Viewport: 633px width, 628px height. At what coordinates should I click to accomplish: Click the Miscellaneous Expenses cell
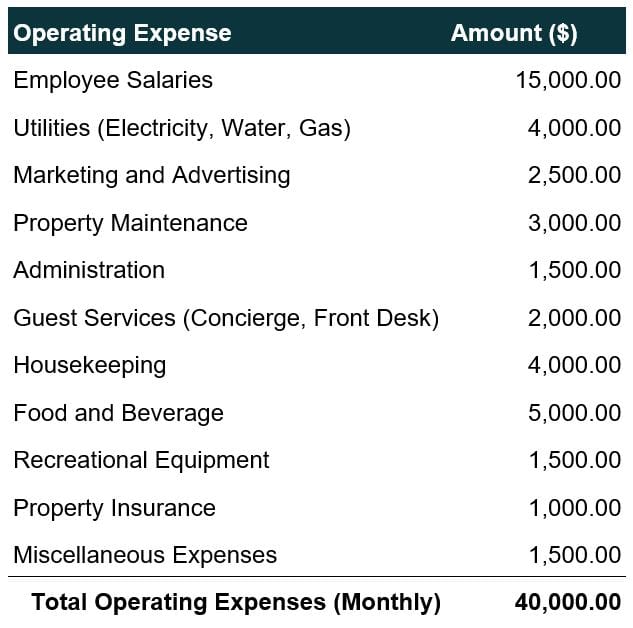click(145, 555)
